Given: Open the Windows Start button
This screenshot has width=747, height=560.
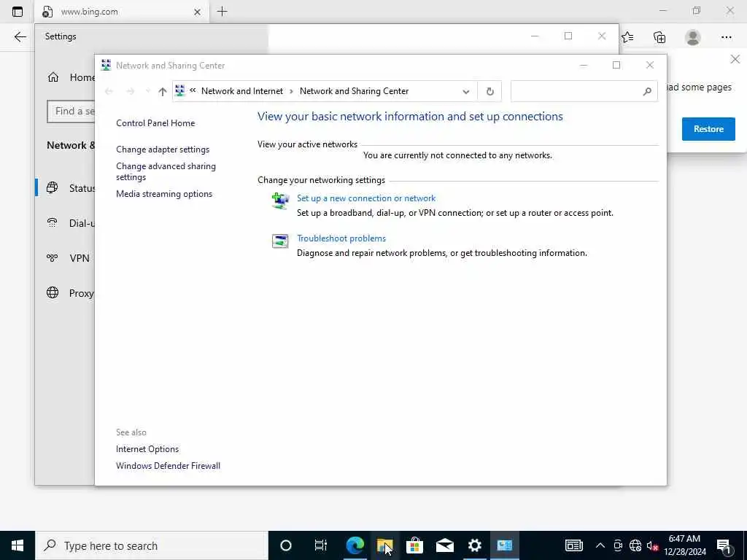Looking at the screenshot, I should pos(18,545).
